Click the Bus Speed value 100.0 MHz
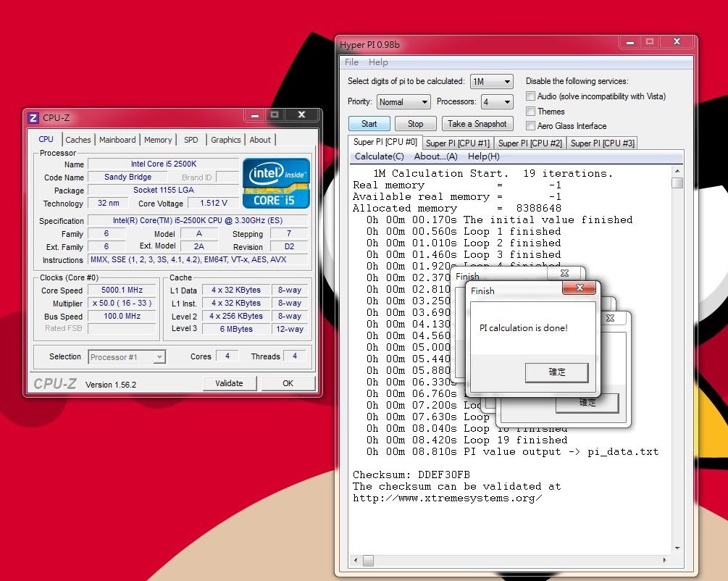The height and width of the screenshot is (581, 728). point(122,316)
